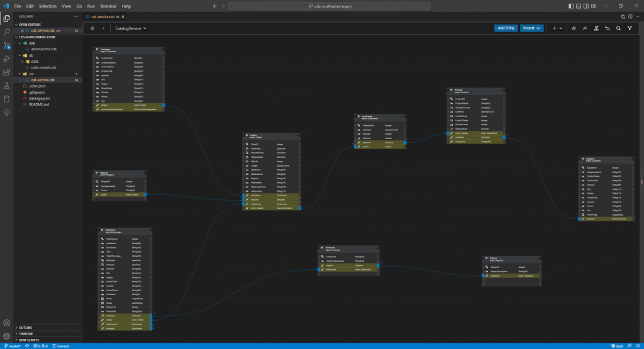Viewport: 644px width, 349px height.
Task: Click the open changes icon in editor title
Action: (x=623, y=17)
